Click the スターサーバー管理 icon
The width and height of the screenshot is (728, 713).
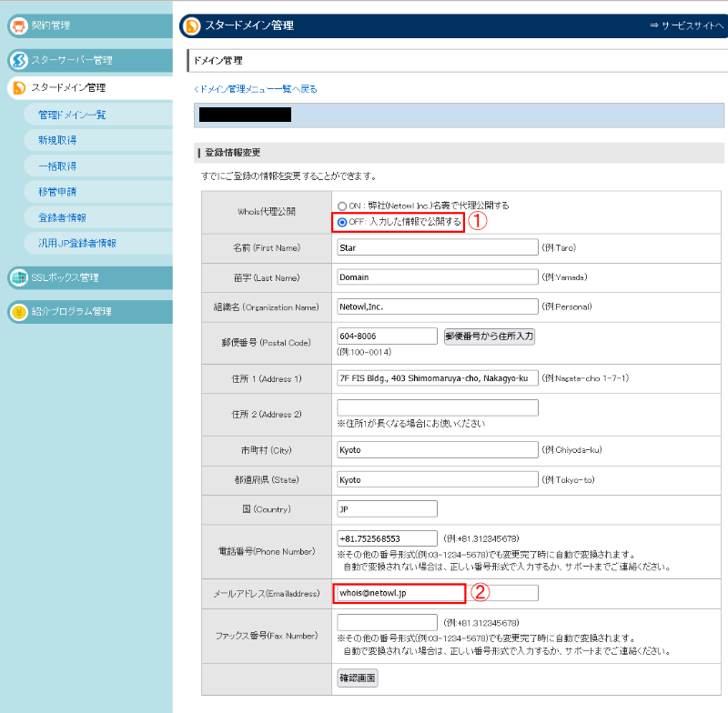(x=18, y=60)
